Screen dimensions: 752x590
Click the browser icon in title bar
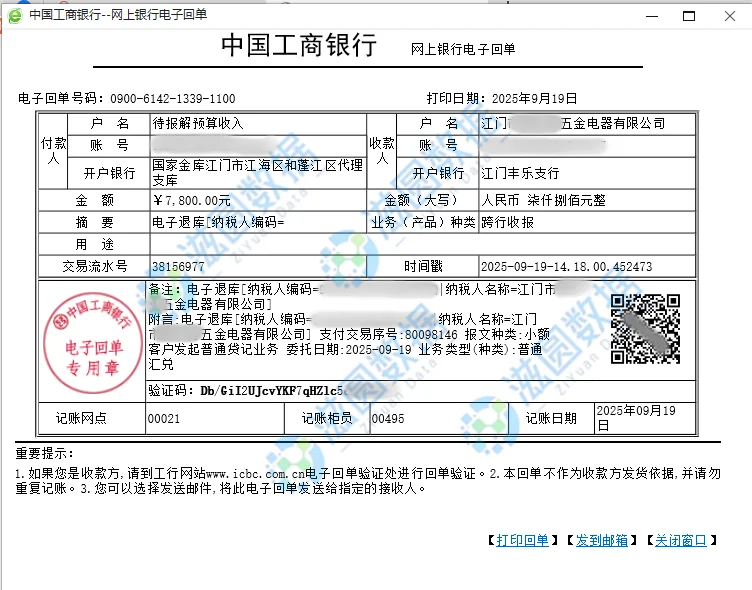coord(15,15)
